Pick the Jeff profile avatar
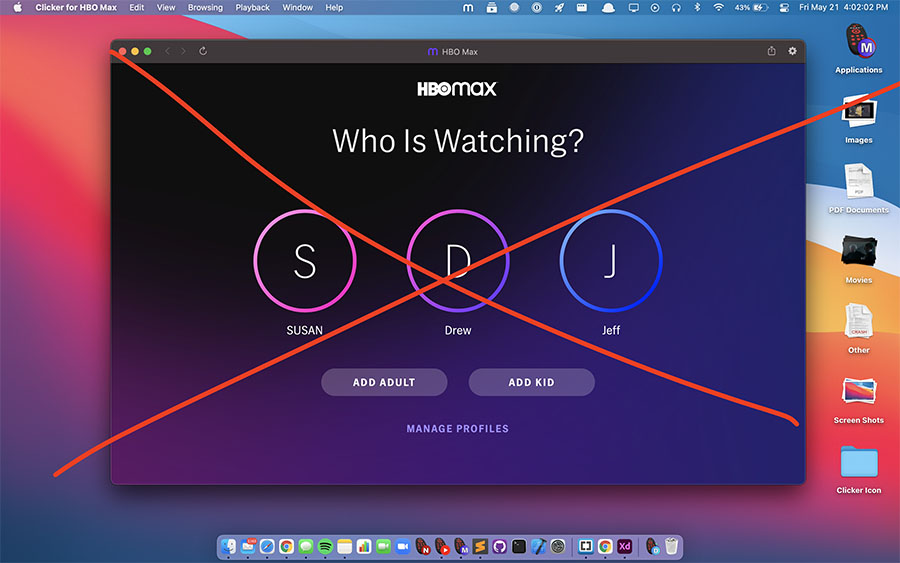 click(611, 261)
